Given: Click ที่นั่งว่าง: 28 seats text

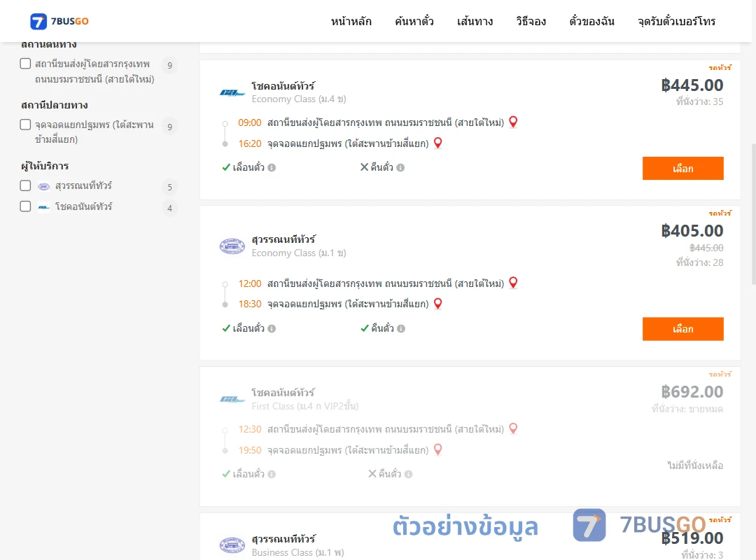Looking at the screenshot, I should (x=699, y=263).
